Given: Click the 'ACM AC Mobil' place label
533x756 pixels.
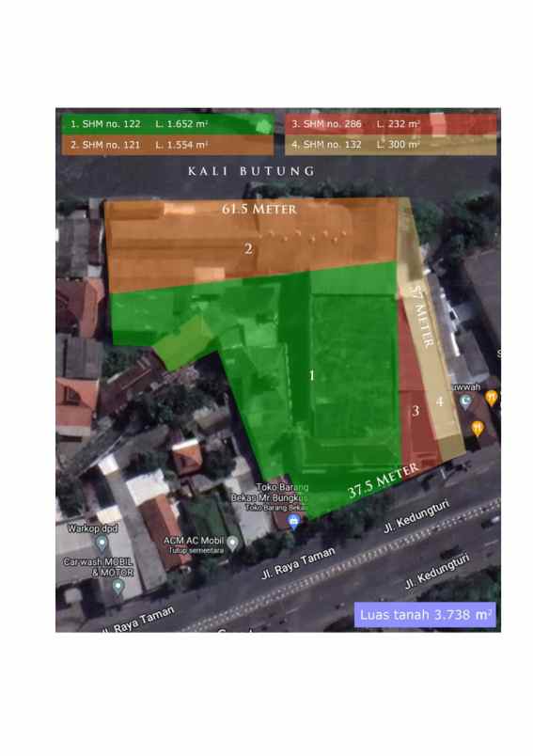Looking at the screenshot, I should pos(194,541).
